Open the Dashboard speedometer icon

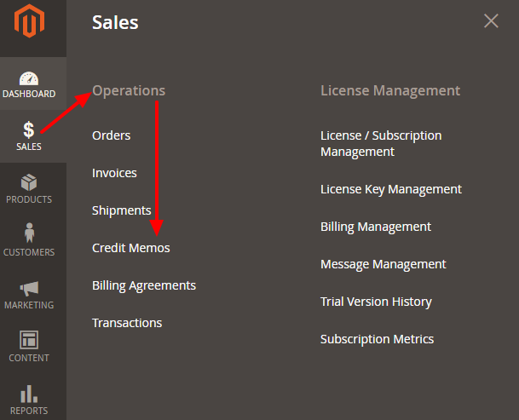point(29,78)
